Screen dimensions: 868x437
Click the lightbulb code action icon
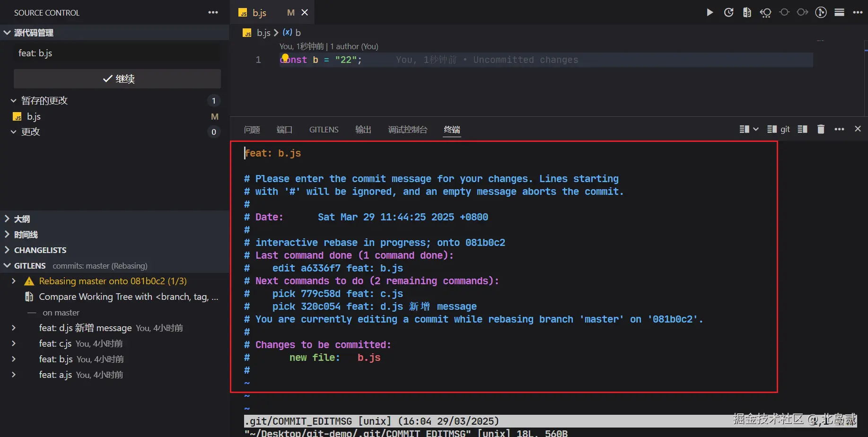(285, 58)
